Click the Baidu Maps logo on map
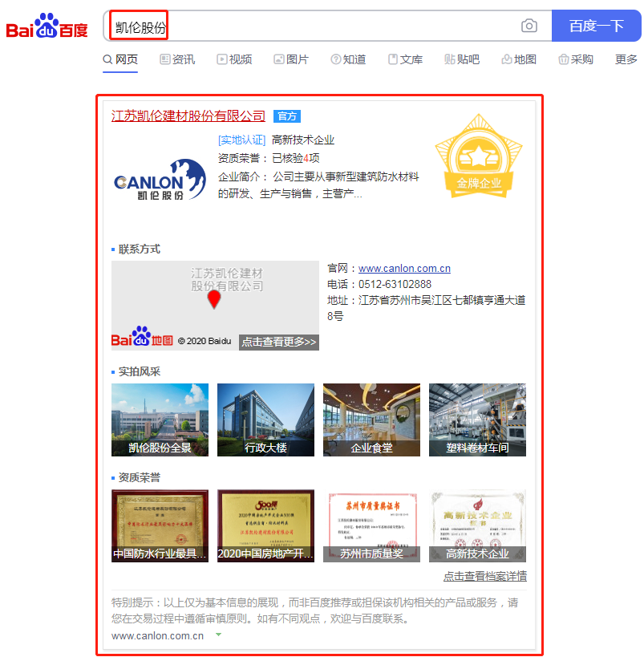This screenshot has height=657, width=644. (x=142, y=339)
